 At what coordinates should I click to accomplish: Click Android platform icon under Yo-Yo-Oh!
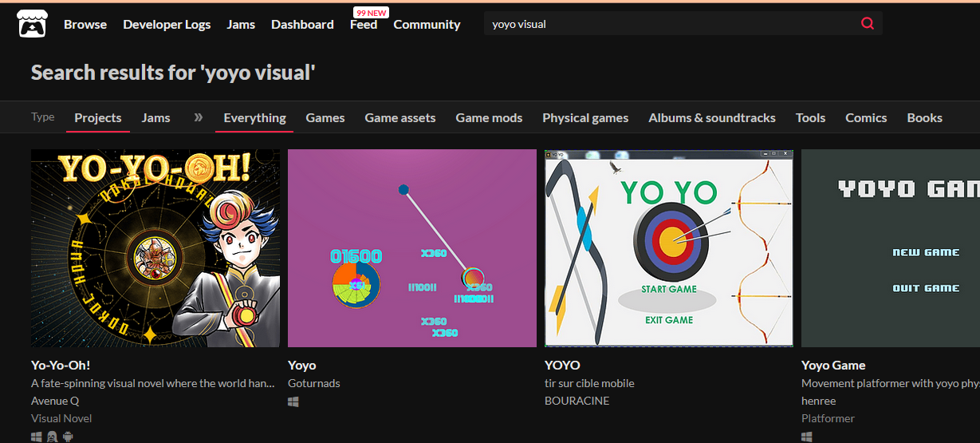pyautogui.click(x=69, y=437)
